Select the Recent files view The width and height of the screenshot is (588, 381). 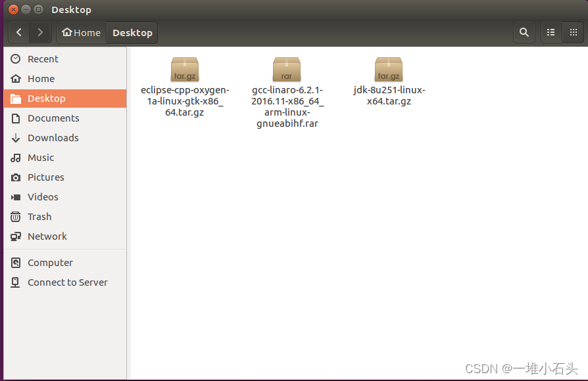coord(41,58)
